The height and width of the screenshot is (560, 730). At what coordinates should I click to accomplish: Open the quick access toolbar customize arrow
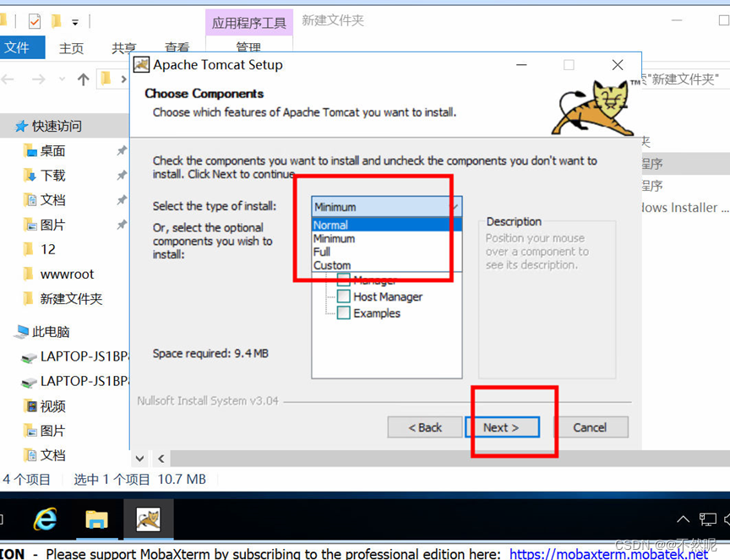75,22
